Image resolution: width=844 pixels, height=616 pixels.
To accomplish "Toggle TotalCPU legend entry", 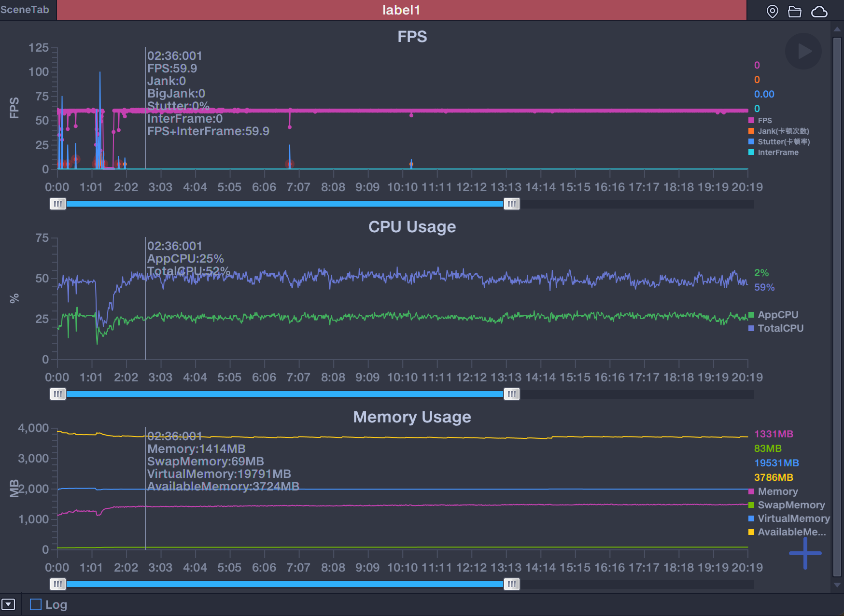I will (780, 328).
